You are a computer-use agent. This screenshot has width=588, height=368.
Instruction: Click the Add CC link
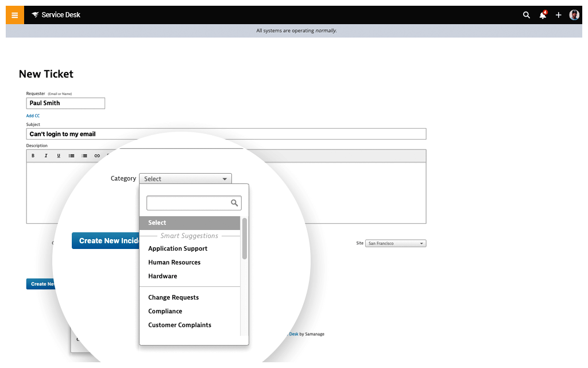tap(33, 116)
